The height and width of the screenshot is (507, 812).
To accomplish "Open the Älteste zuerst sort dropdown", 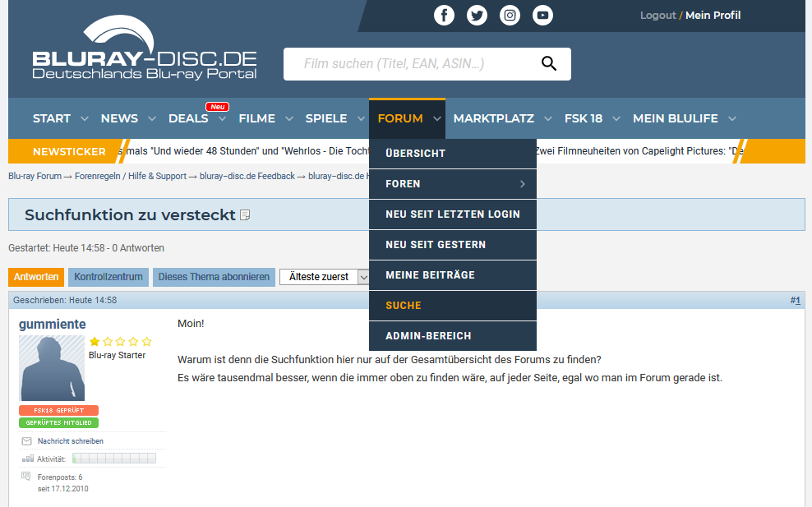I will (x=326, y=277).
